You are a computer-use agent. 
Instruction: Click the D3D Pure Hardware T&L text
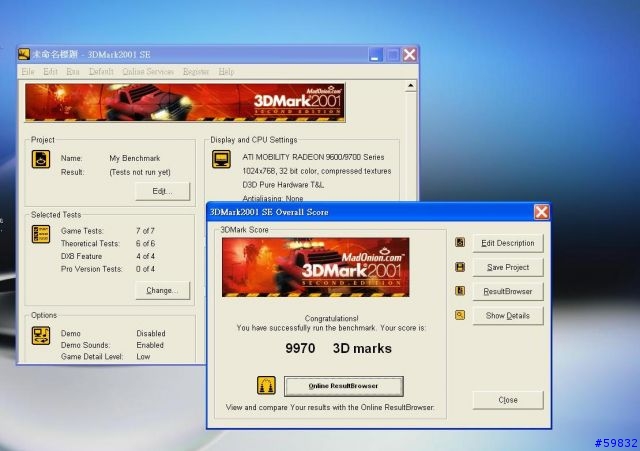tap(283, 185)
